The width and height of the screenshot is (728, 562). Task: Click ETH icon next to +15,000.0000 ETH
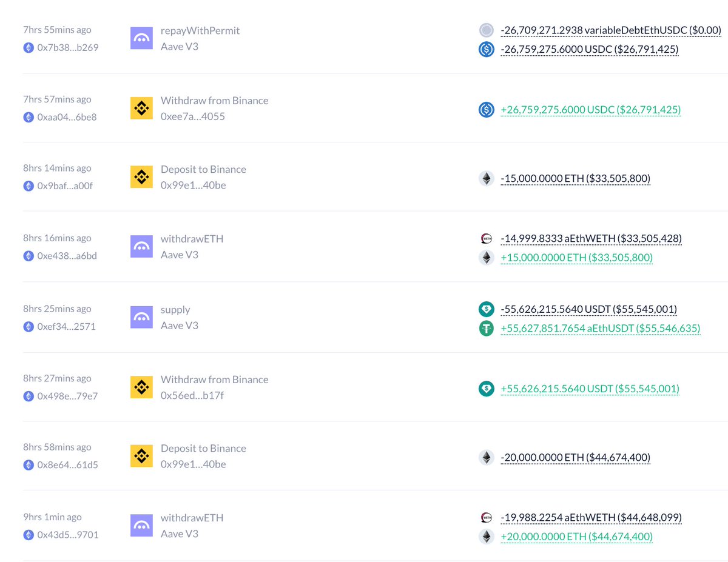coord(486,258)
